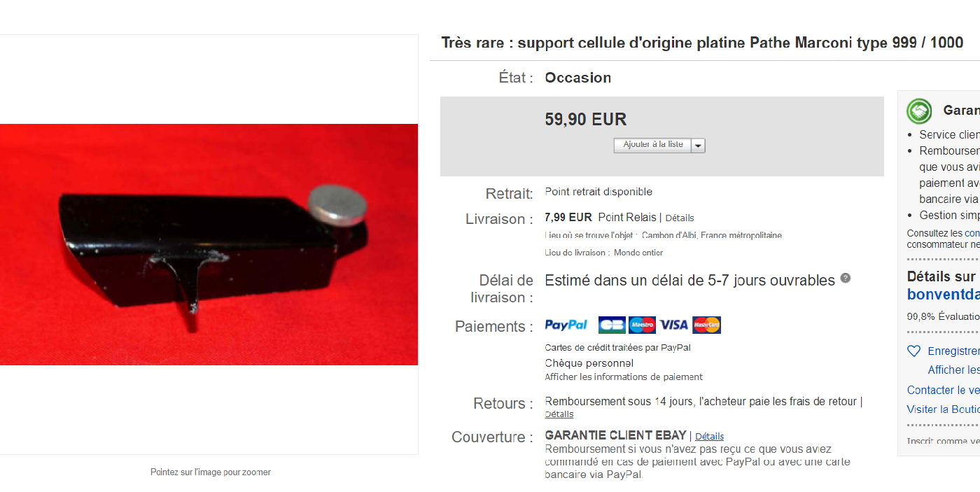Click the VISA card icon
The width and height of the screenshot is (980, 492).
coord(674,325)
